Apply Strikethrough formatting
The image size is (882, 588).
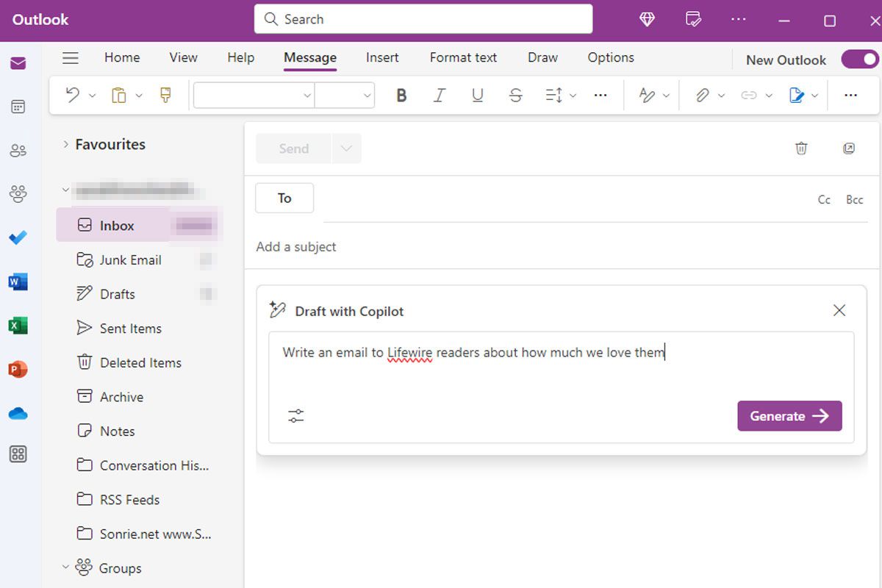click(x=516, y=96)
